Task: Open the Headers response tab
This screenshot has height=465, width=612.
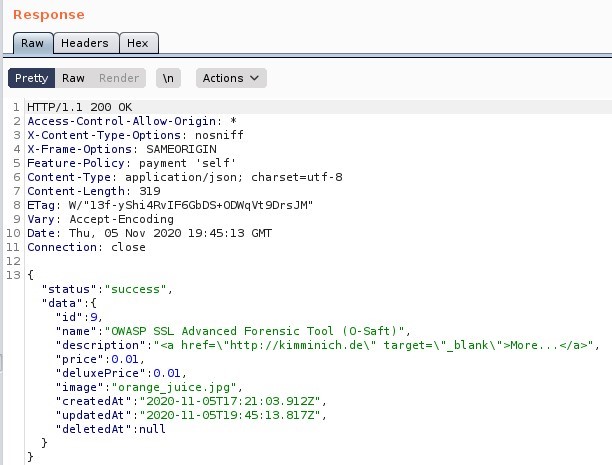Action: tap(85, 43)
